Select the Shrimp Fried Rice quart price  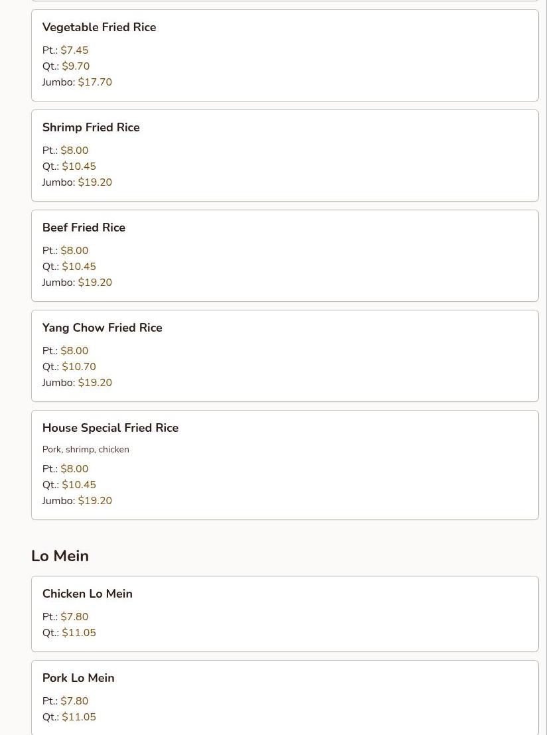point(79,167)
